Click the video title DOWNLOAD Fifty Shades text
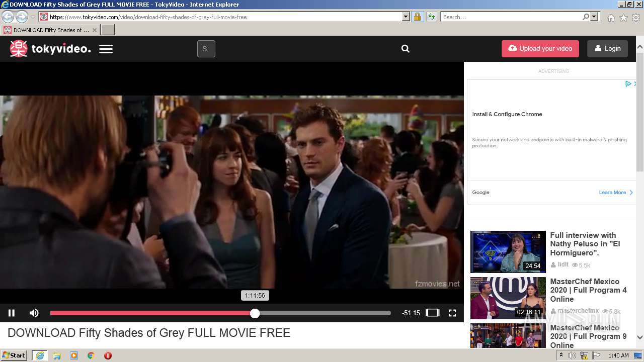 (x=149, y=333)
